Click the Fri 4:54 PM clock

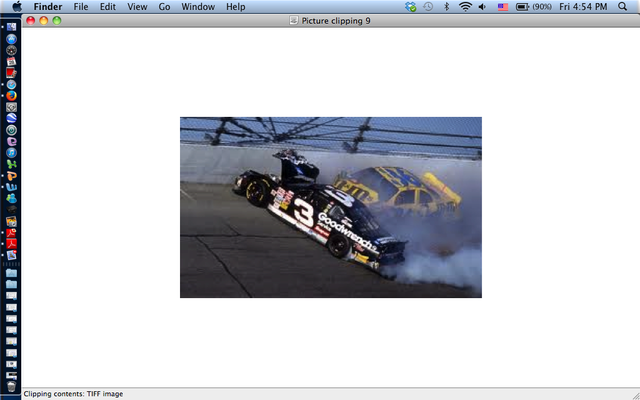pos(583,7)
